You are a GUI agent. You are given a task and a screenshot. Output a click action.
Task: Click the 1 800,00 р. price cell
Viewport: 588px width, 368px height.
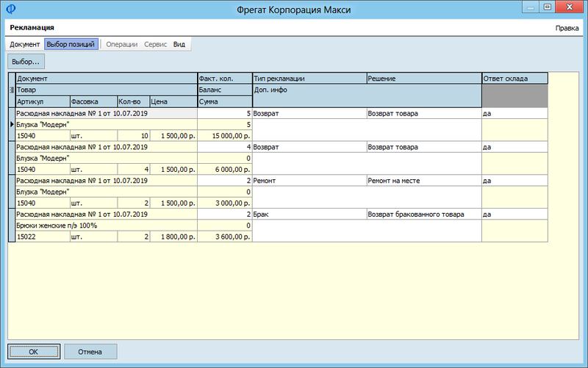(173, 237)
